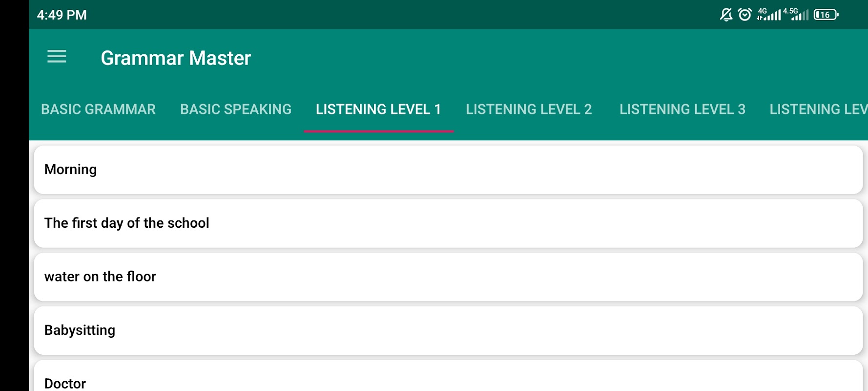Screen dimensions: 868x391
Task: Tap the 4:49 PM clock
Action: (62, 15)
